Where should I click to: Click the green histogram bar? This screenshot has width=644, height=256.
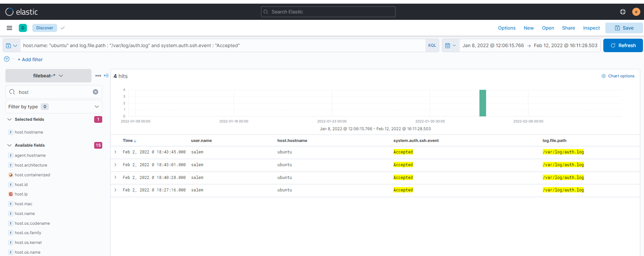pos(483,103)
